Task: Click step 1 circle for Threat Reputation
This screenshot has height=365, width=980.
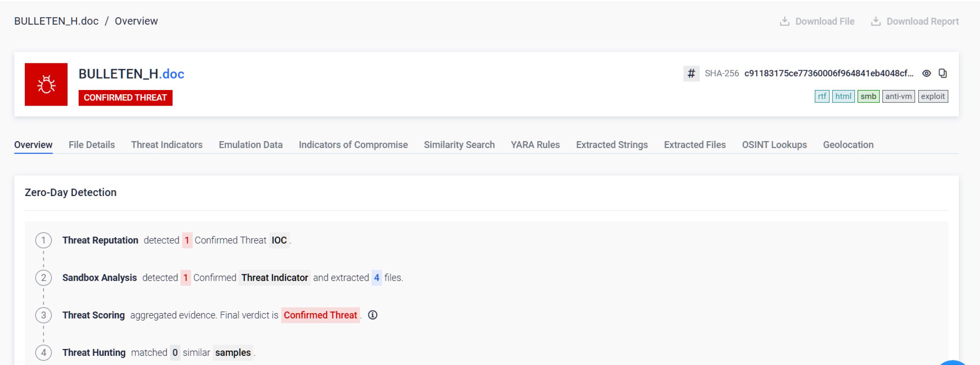Action: pyautogui.click(x=44, y=240)
